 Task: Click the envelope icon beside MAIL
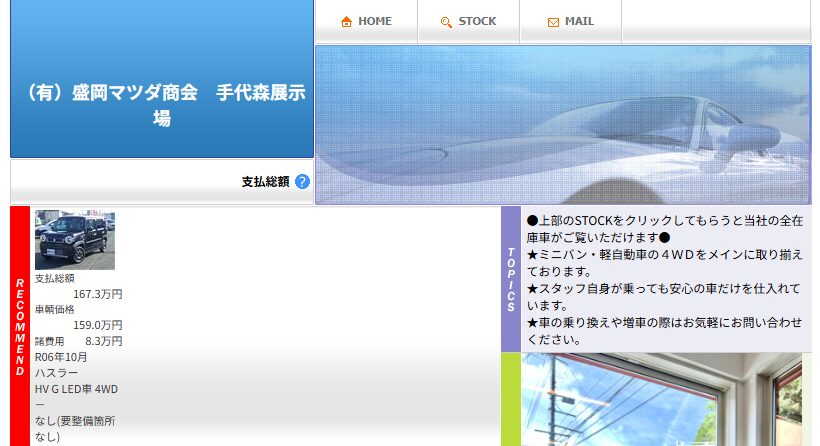pyautogui.click(x=553, y=22)
